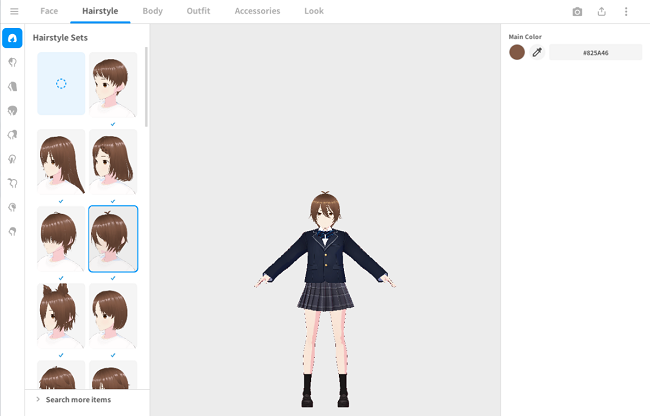Open the three-dot more options menu
650x416 pixels.
pyautogui.click(x=627, y=12)
